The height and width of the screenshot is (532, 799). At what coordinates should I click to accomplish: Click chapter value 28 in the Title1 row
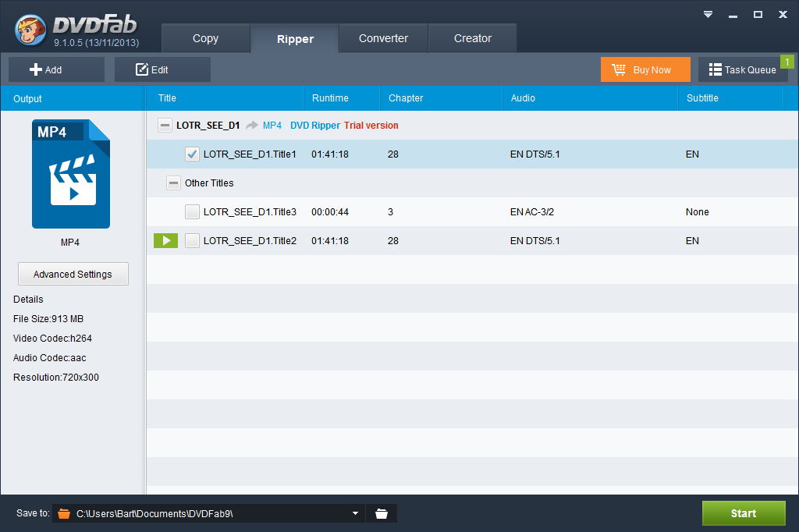tap(393, 154)
